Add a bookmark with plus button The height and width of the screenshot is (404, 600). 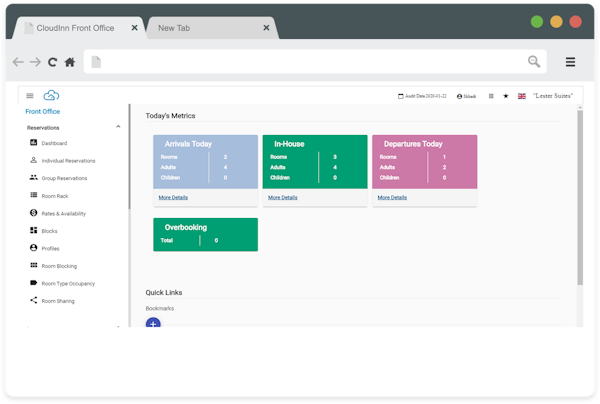coord(153,323)
